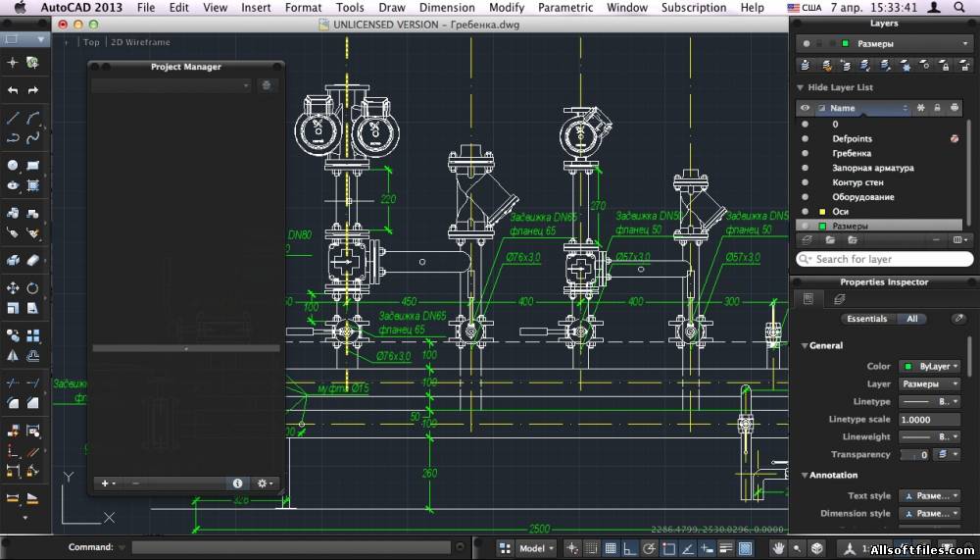Select the Circle tool
980x560 pixels.
[x=13, y=165]
